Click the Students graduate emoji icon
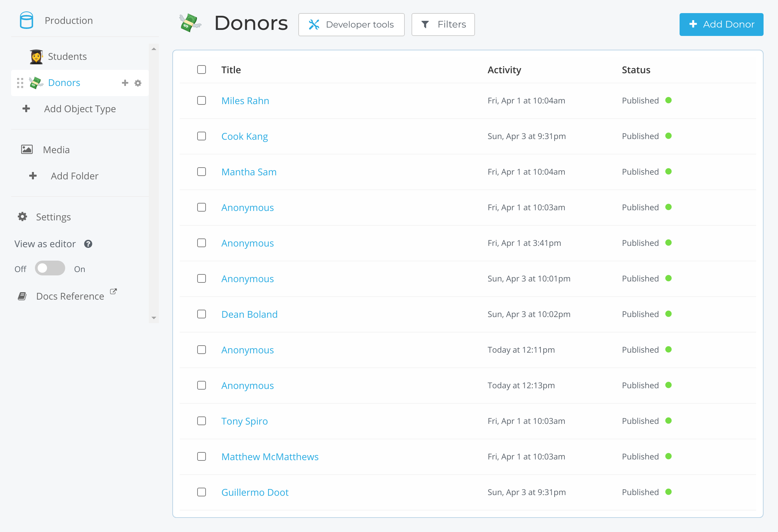778x532 pixels. coord(36,56)
